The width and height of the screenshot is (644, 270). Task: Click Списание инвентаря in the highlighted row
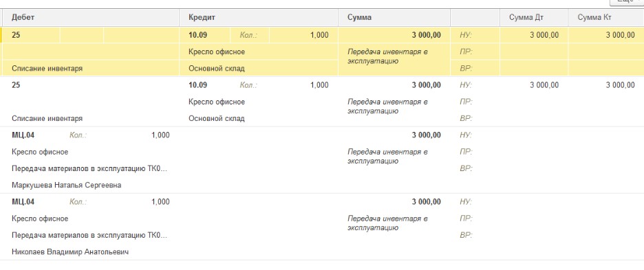47,69
